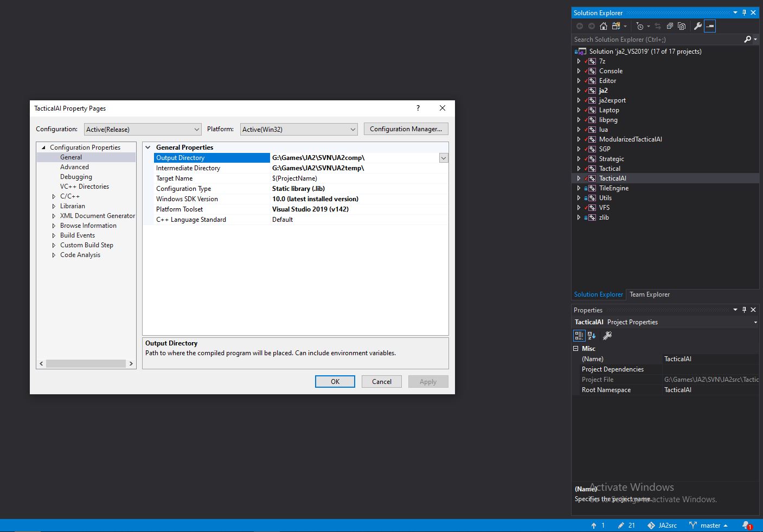Image resolution: width=763 pixels, height=532 pixels.
Task: Expand the C/C++ property node
Action: point(54,196)
